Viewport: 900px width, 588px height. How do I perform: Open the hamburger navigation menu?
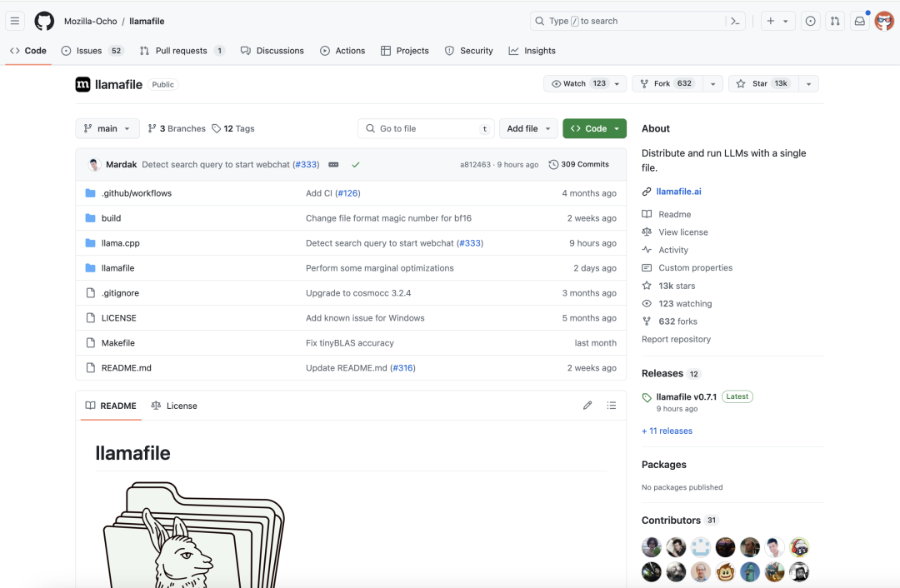pyautogui.click(x=15, y=21)
